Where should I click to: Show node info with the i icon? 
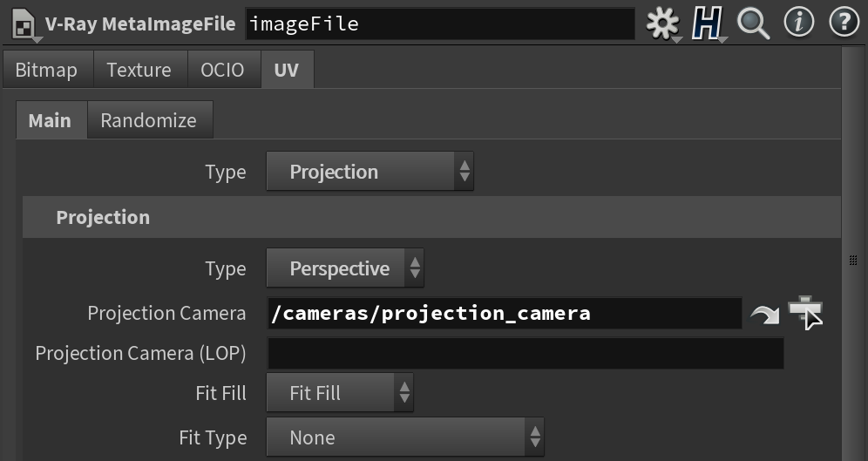coord(799,23)
